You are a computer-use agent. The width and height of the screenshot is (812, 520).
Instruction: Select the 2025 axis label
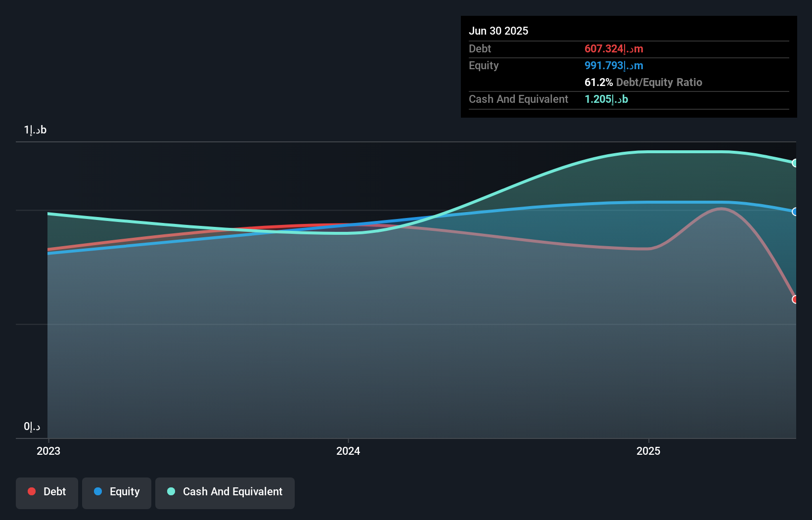[649, 451]
